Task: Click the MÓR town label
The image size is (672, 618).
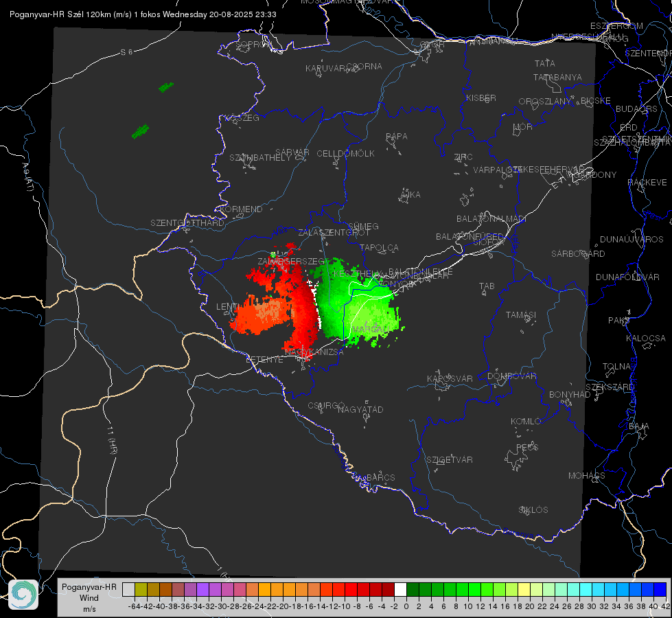Action: tap(523, 126)
